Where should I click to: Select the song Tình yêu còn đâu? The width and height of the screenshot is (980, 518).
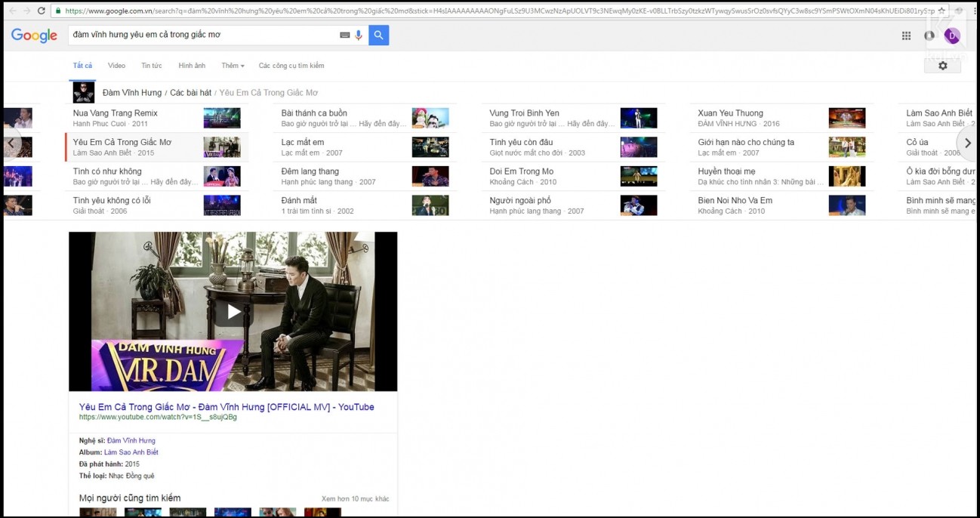(x=573, y=146)
